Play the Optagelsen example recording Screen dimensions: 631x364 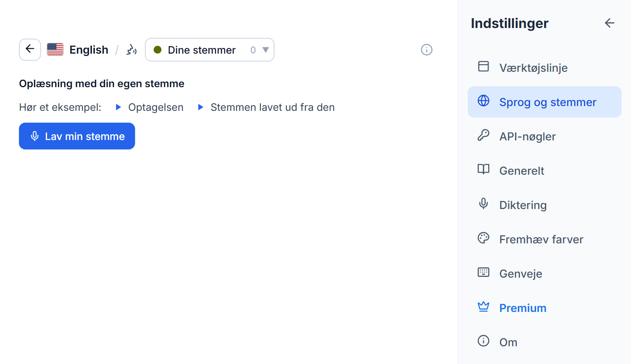tap(149, 107)
